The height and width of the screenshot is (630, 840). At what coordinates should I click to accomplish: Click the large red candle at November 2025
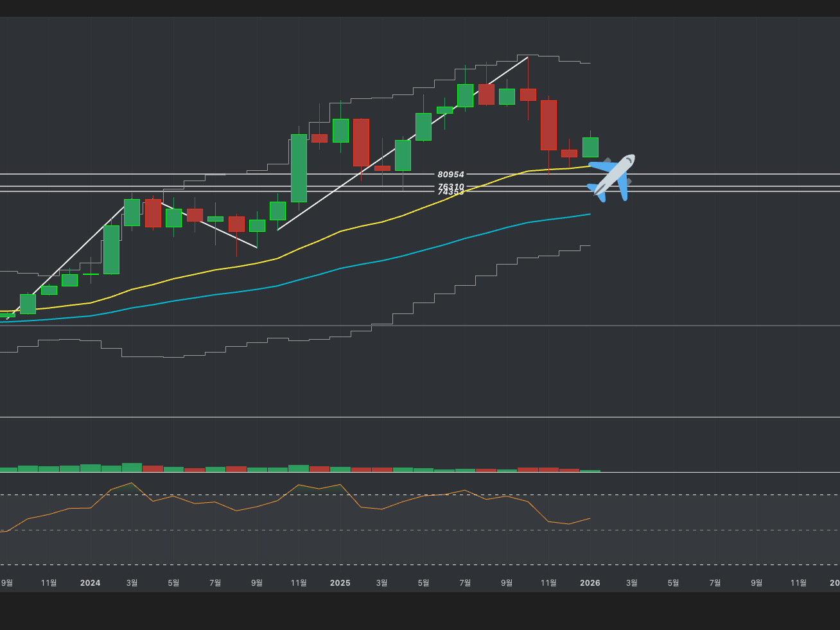point(548,125)
